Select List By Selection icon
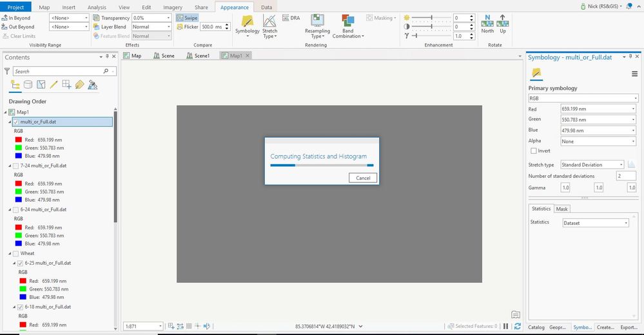 click(41, 84)
